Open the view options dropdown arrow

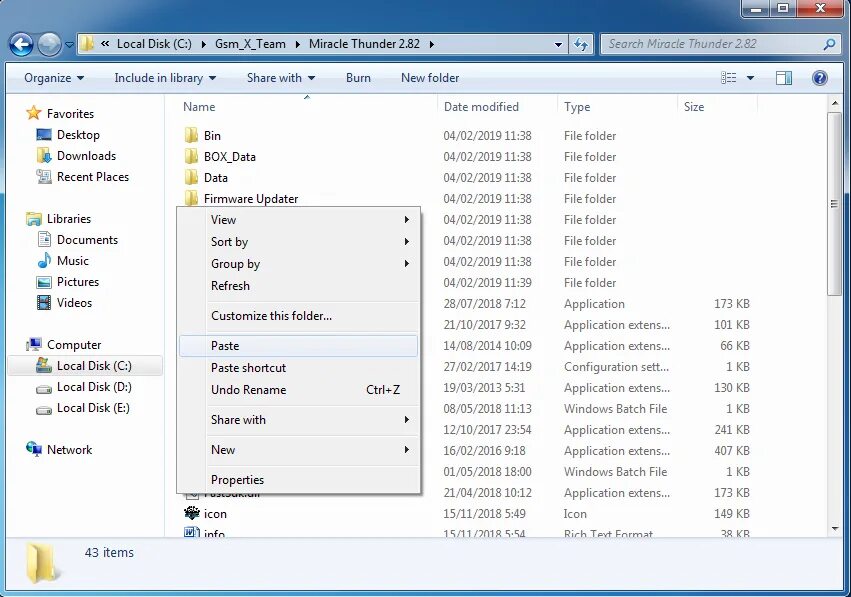click(x=750, y=78)
